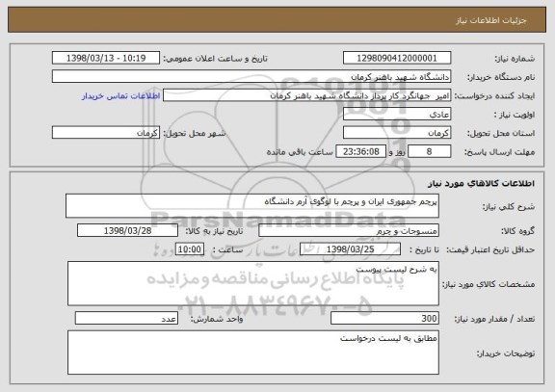Click the شهر محل تحویل field کرمان
The width and height of the screenshot is (555, 392).
(106, 133)
